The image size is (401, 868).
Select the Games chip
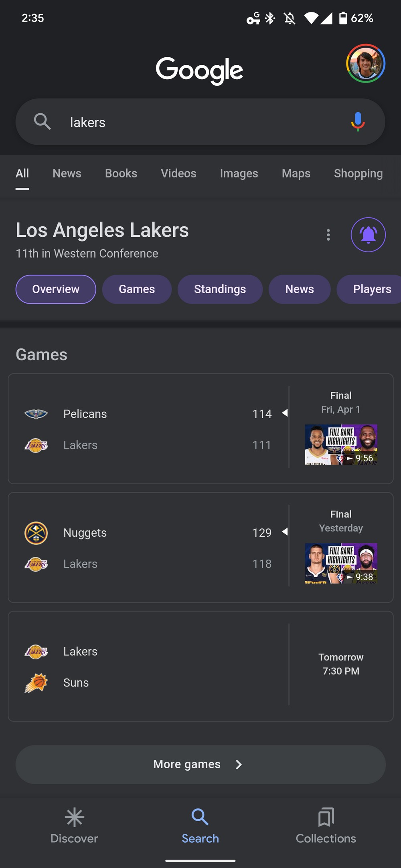[137, 289]
